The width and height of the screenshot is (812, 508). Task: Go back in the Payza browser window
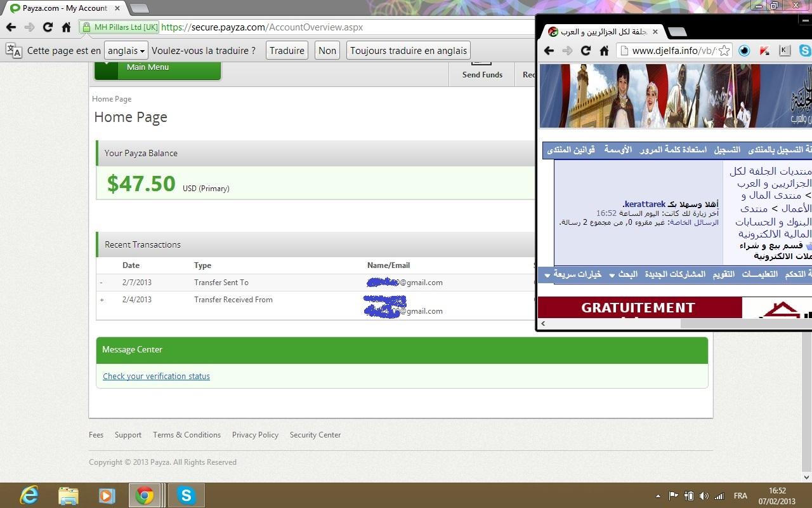click(11, 27)
